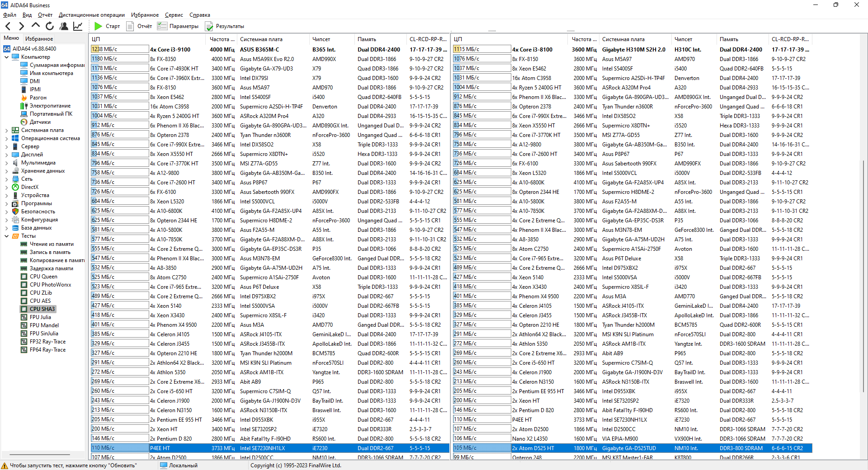Image resolution: width=868 pixels, height=470 pixels.
Task: Select the FP32 Ray-Trace benchmark
Action: tap(43, 342)
